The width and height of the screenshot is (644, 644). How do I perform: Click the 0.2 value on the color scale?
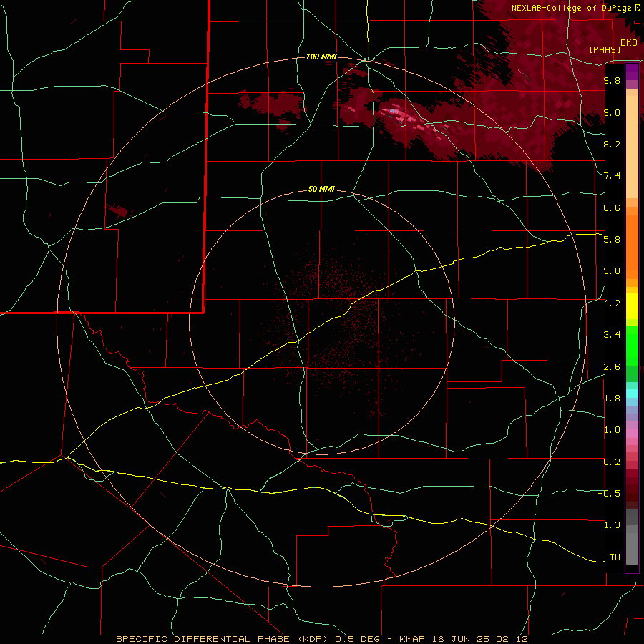tap(612, 462)
